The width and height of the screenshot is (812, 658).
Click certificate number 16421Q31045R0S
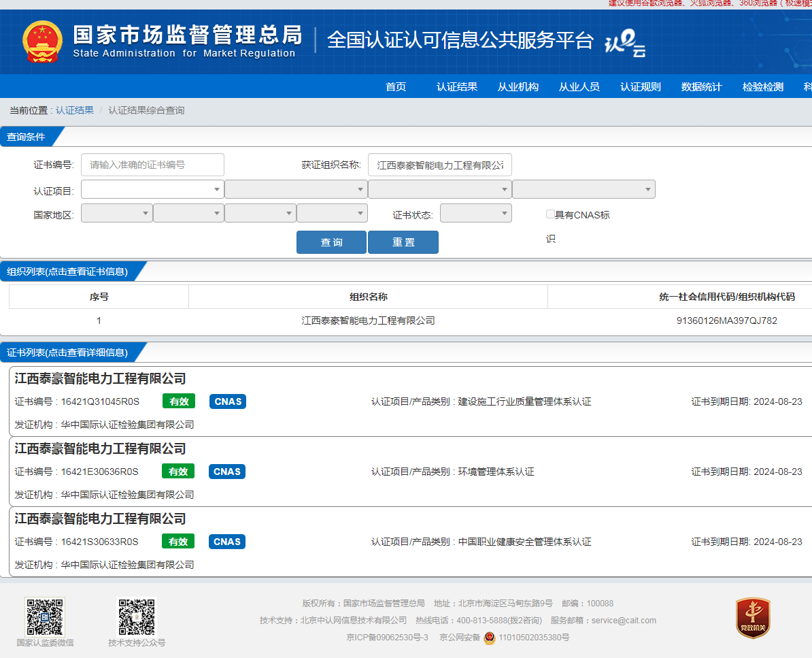(x=100, y=401)
